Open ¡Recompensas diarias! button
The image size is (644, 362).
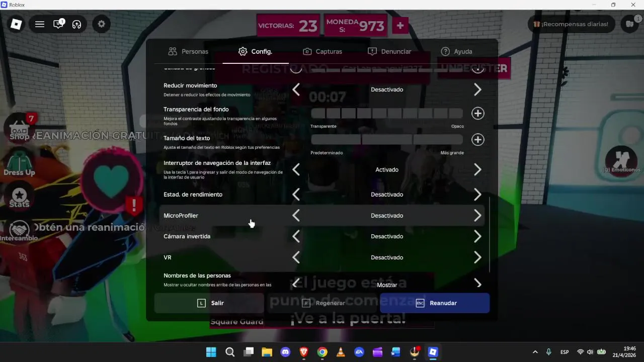point(572,24)
